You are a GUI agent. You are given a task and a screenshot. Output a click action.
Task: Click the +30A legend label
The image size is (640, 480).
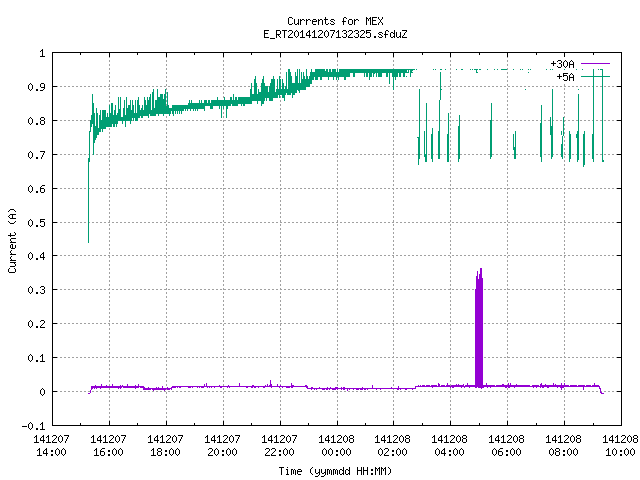[562, 64]
